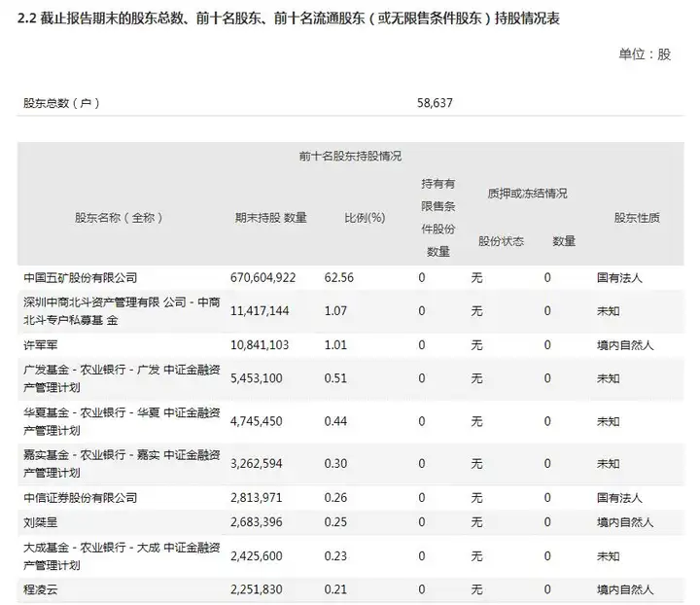The image size is (700, 605).
Task: Select shareholder 刘燊呈
Action: (41, 522)
